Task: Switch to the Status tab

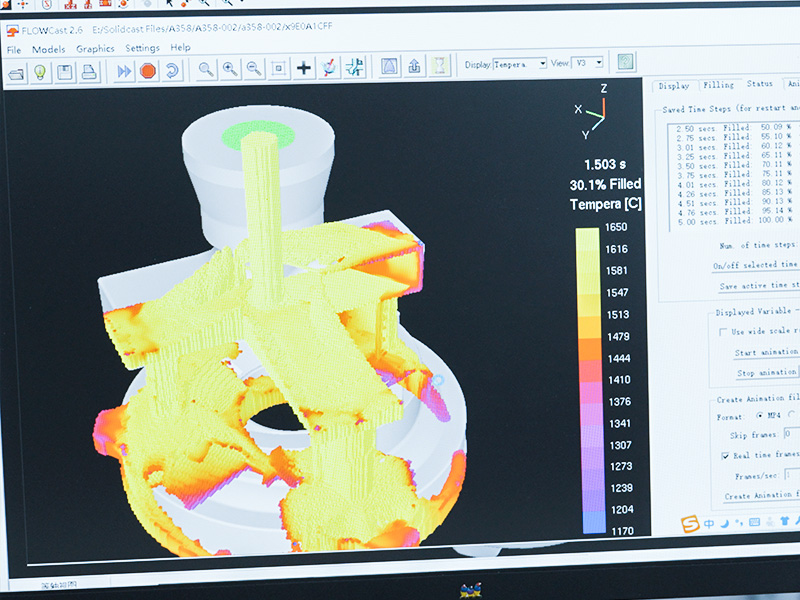Action: pyautogui.click(x=760, y=83)
